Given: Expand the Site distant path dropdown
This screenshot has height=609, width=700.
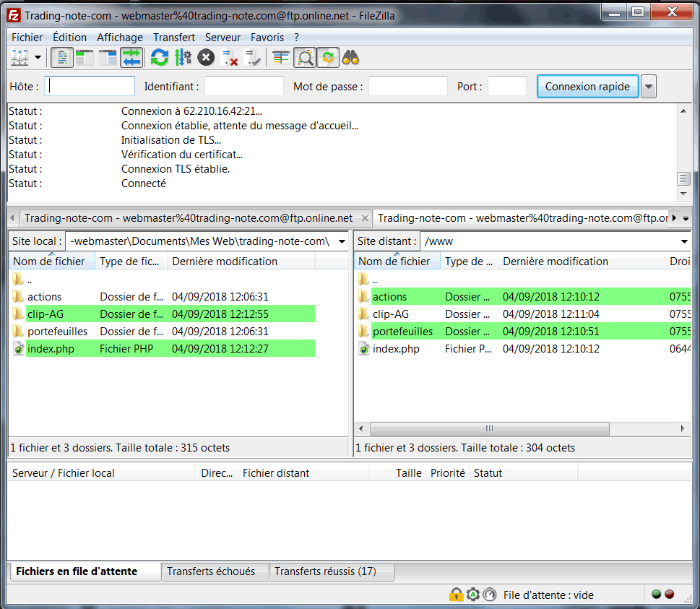Looking at the screenshot, I should [684, 241].
